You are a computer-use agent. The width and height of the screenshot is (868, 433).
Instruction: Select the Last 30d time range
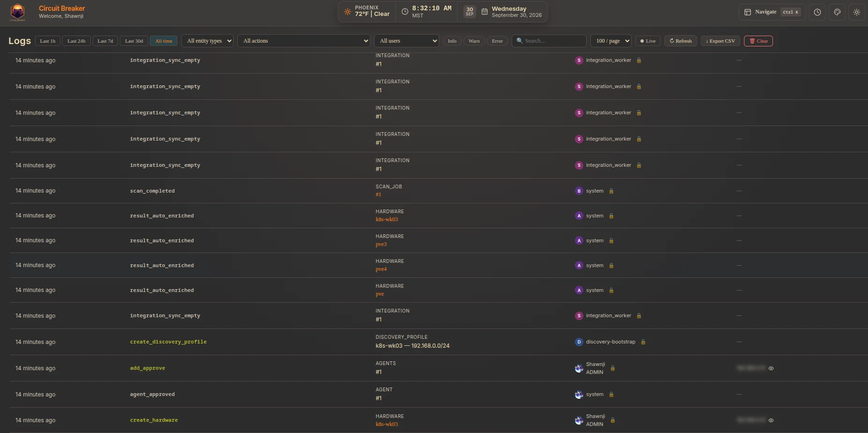pos(134,41)
